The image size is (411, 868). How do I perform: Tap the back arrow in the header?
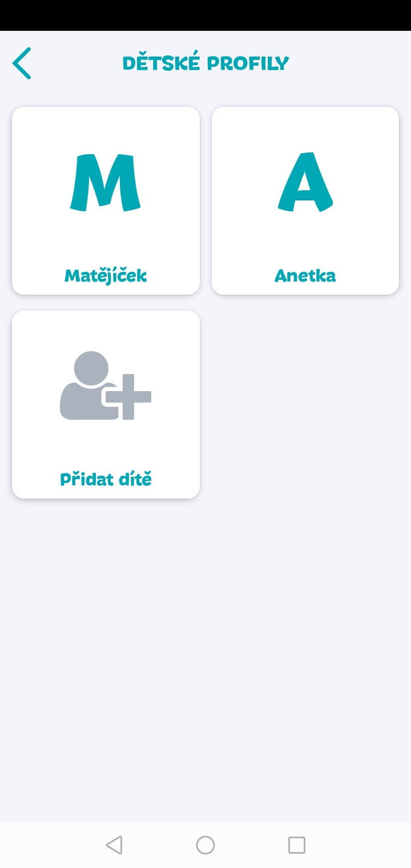tap(22, 63)
